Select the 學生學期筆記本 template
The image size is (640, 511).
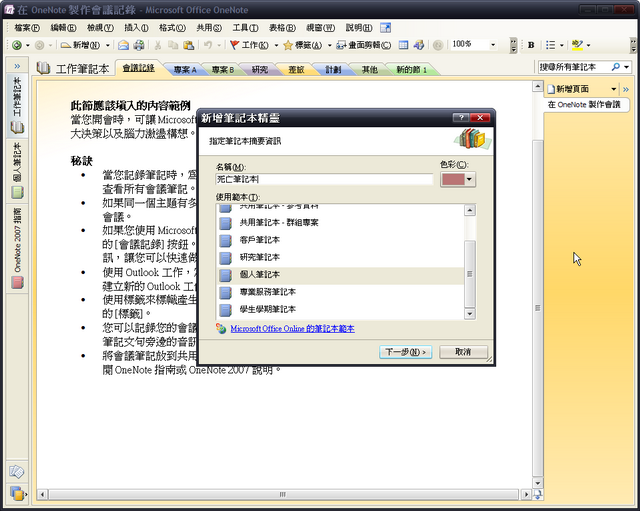340,309
